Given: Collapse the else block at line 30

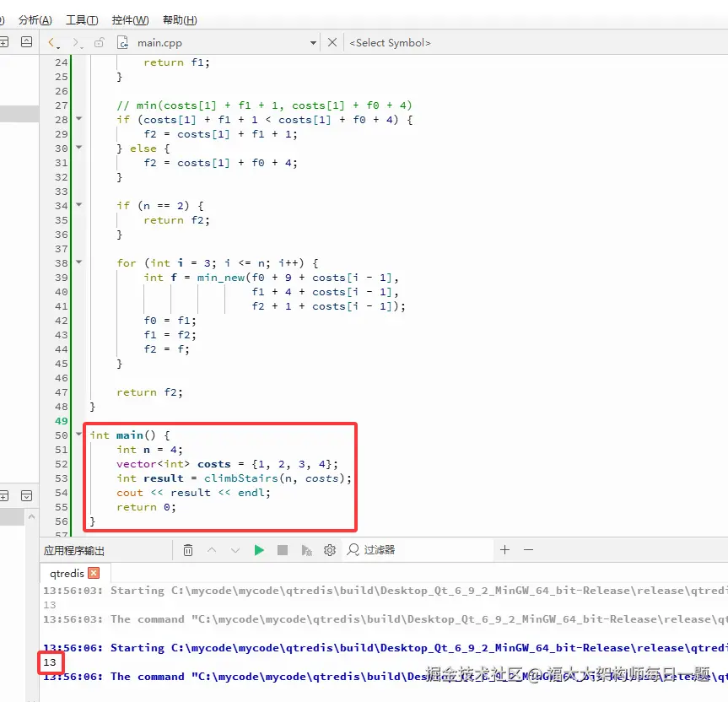Looking at the screenshot, I should pos(79,148).
